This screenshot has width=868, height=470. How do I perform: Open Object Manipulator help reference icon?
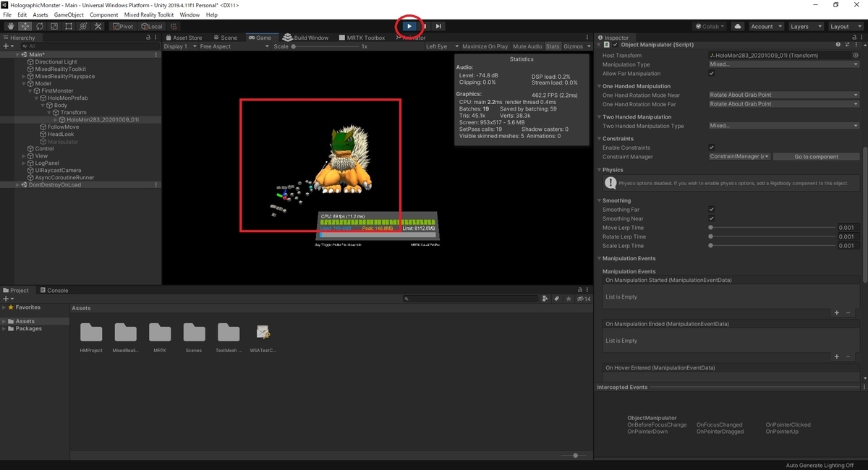point(838,44)
